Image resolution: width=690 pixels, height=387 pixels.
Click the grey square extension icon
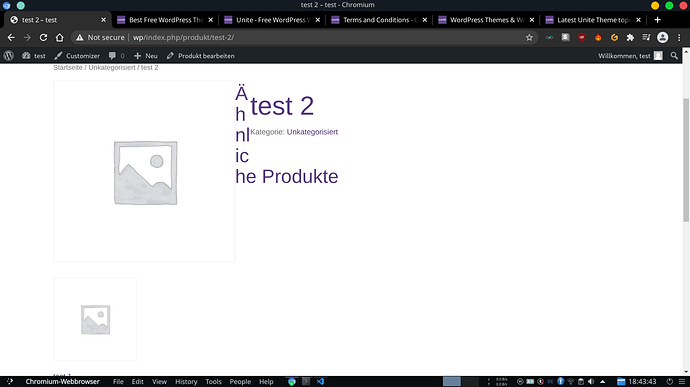(565, 38)
